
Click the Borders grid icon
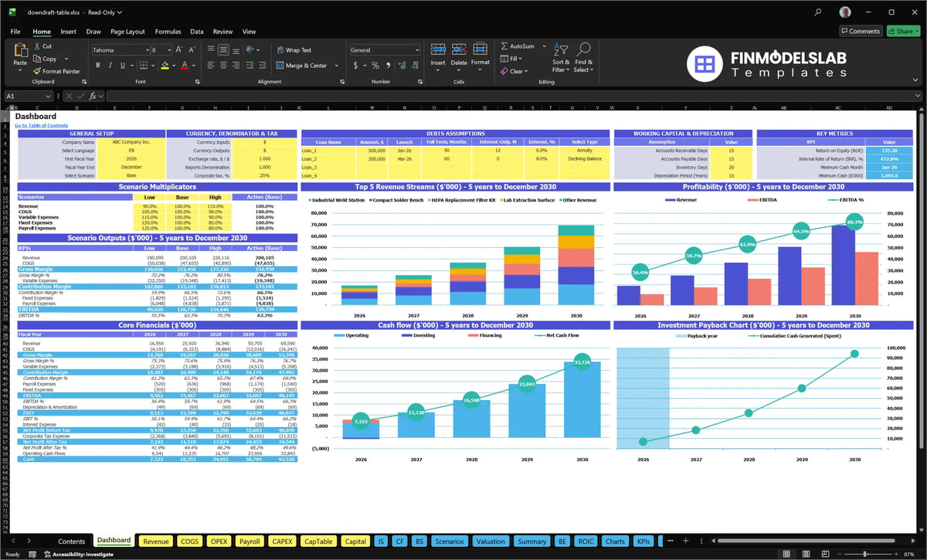pos(144,65)
